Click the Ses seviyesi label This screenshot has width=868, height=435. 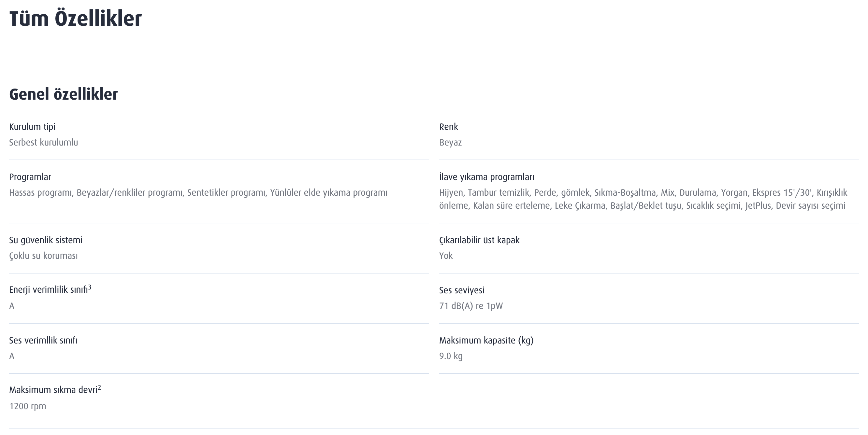[462, 290]
